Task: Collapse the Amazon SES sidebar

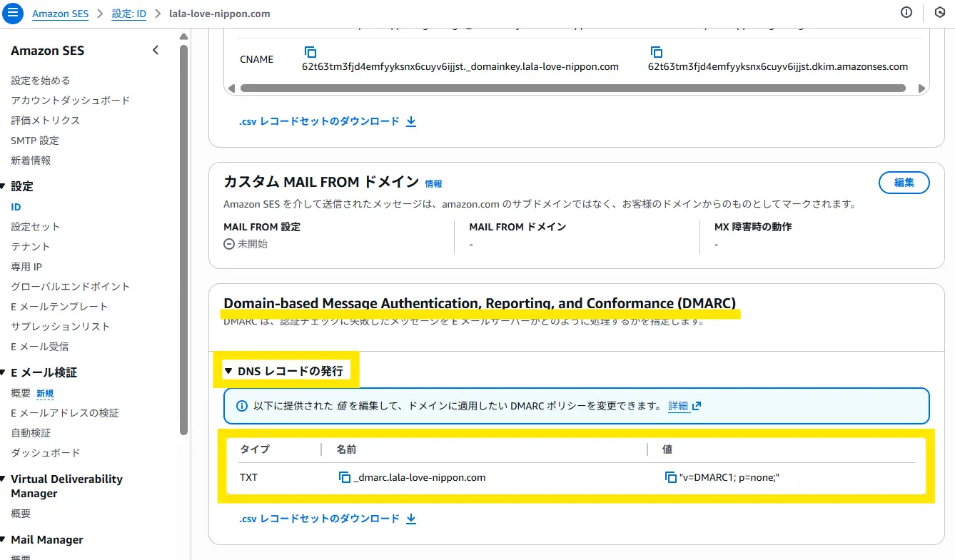Action: tap(156, 50)
